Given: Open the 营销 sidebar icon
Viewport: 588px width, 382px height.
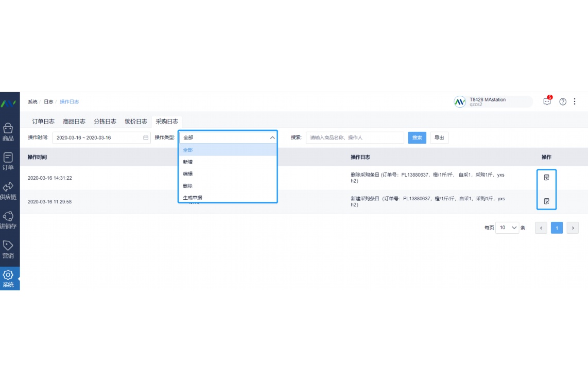Looking at the screenshot, I should 8,249.
